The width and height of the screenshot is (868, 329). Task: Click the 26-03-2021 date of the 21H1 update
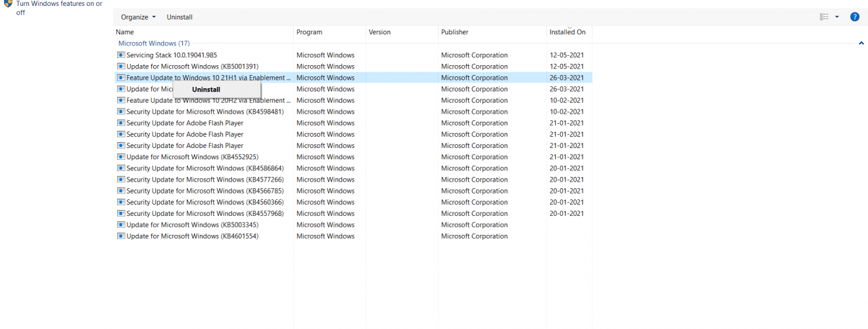click(567, 78)
